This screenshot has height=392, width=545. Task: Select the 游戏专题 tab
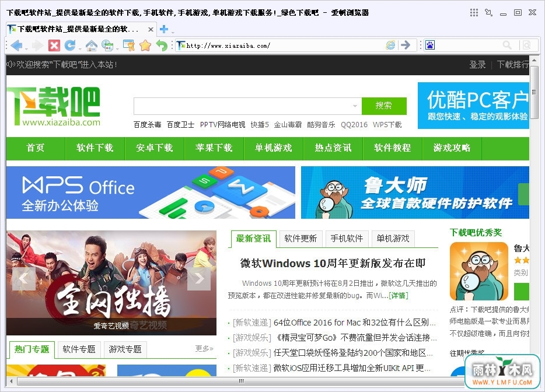click(x=125, y=349)
